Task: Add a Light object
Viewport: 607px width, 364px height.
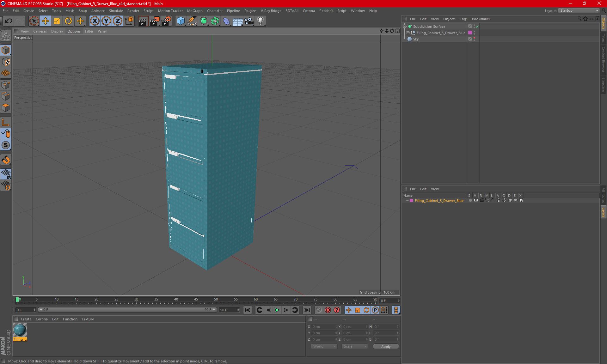Action: [261, 21]
